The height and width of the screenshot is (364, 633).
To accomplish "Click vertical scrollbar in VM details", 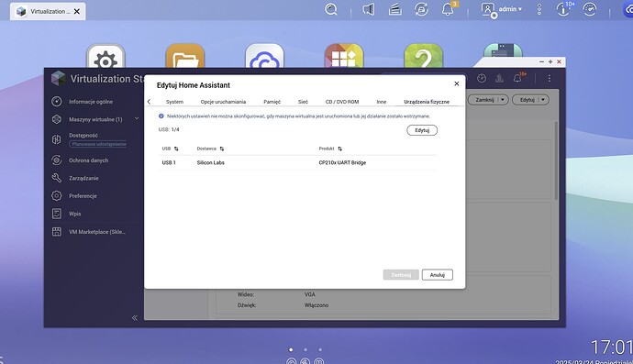I will tap(556, 160).
